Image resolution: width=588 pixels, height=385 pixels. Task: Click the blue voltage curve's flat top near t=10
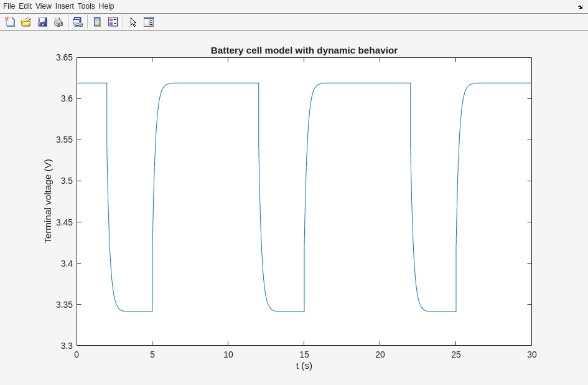coord(228,83)
